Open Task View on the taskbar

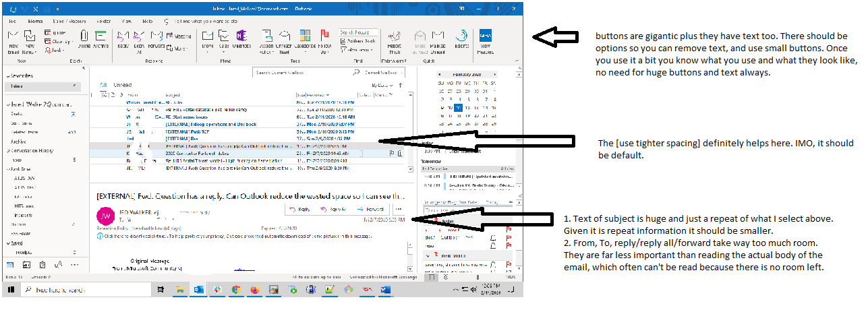pos(161,289)
